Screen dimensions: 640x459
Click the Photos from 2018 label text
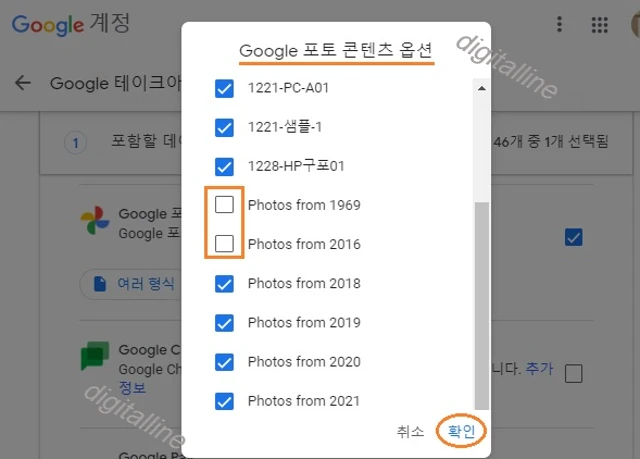(304, 284)
